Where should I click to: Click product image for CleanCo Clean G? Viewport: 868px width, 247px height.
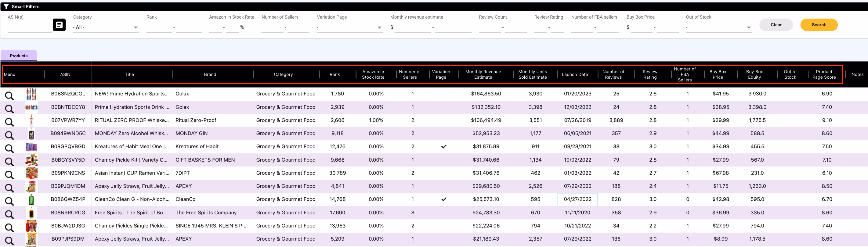31,199
